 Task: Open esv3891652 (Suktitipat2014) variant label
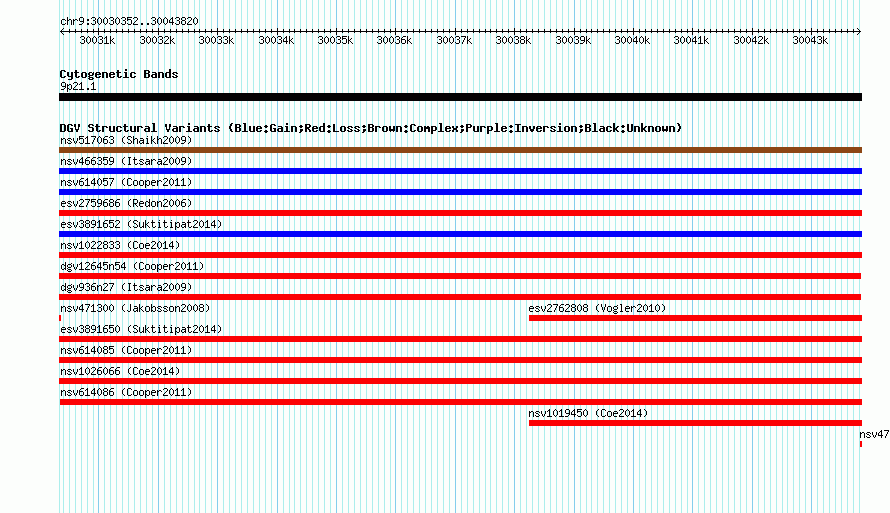pyautogui.click(x=141, y=224)
